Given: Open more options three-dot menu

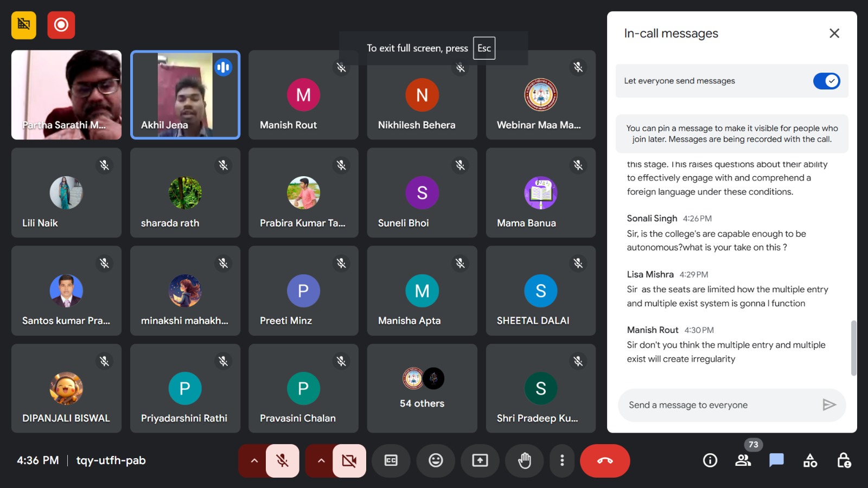Looking at the screenshot, I should (562, 460).
